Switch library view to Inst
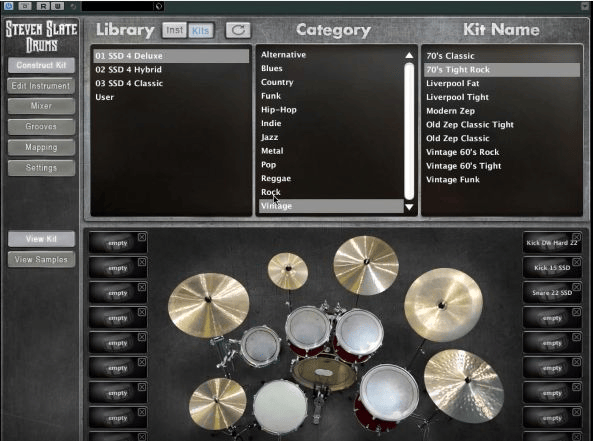This screenshot has height=441, width=593. coord(174,30)
